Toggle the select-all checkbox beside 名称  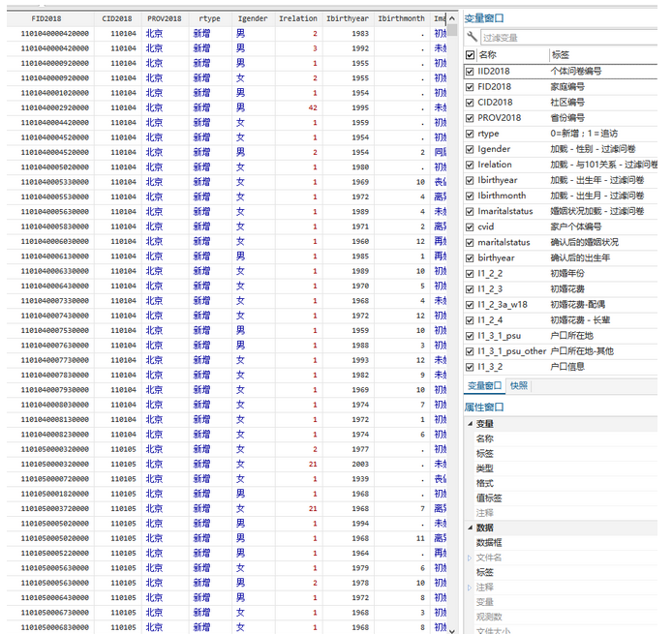tap(471, 55)
